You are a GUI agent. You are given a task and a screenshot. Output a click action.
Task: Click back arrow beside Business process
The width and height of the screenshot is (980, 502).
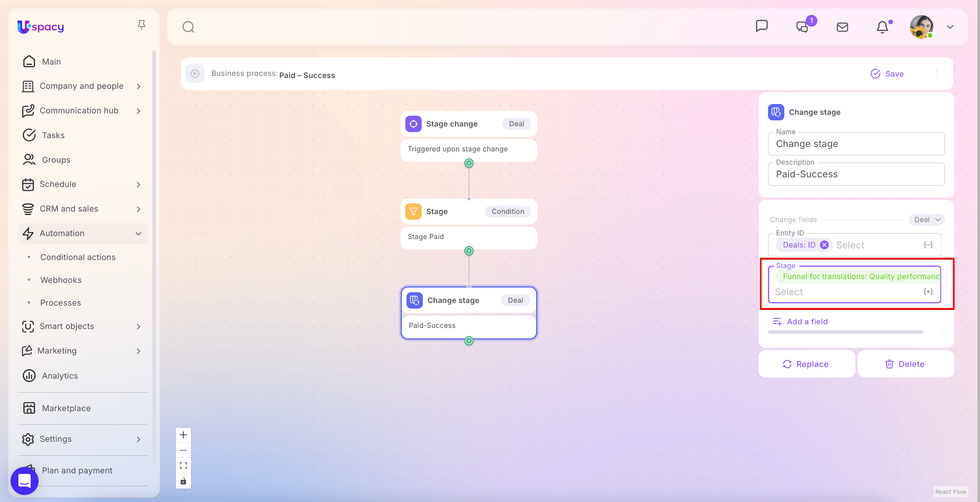point(195,73)
